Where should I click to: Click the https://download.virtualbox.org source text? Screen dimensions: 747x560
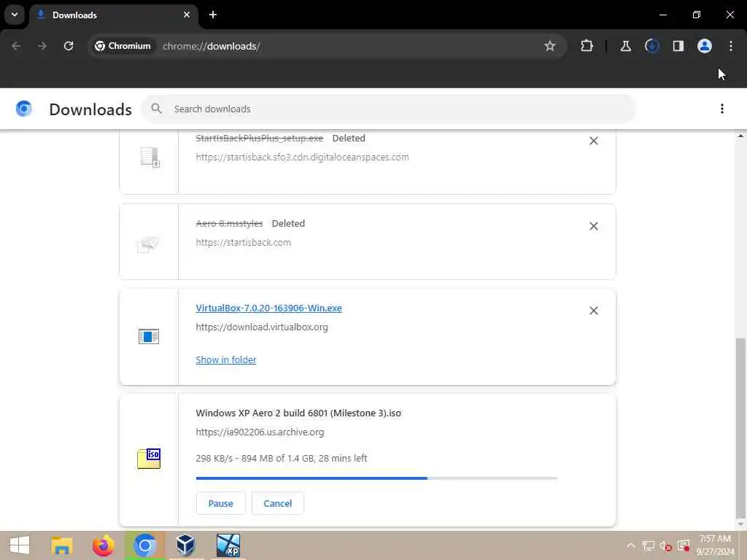point(262,327)
